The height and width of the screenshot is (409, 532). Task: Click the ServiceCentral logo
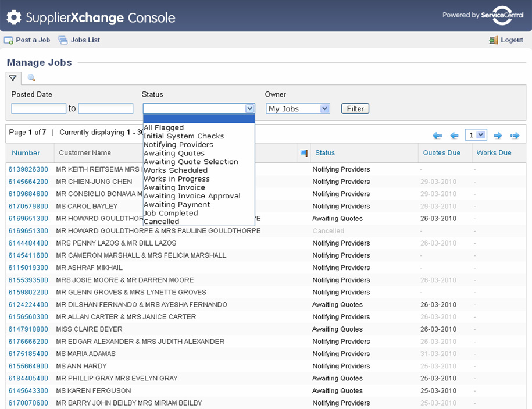tap(502, 15)
